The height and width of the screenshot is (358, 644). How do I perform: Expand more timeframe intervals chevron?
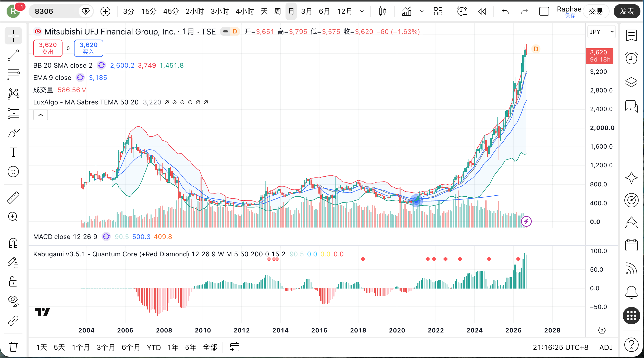pos(362,11)
